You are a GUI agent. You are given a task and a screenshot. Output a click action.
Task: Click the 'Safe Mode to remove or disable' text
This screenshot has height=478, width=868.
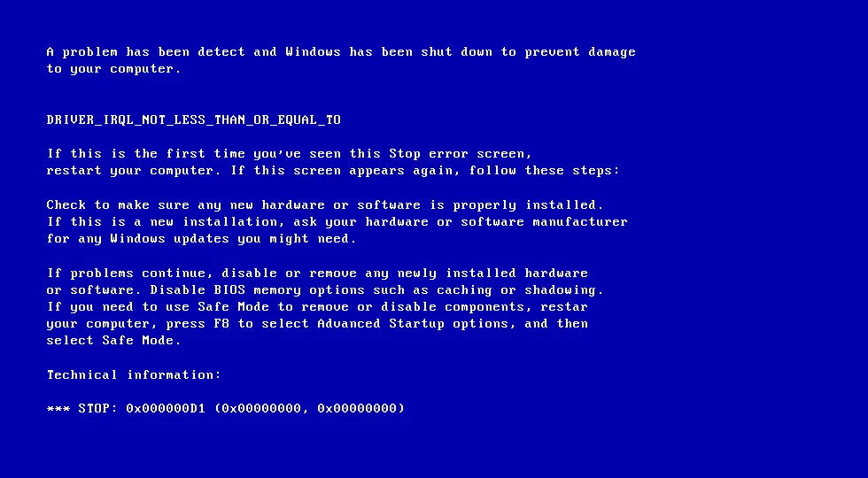tap(317, 307)
